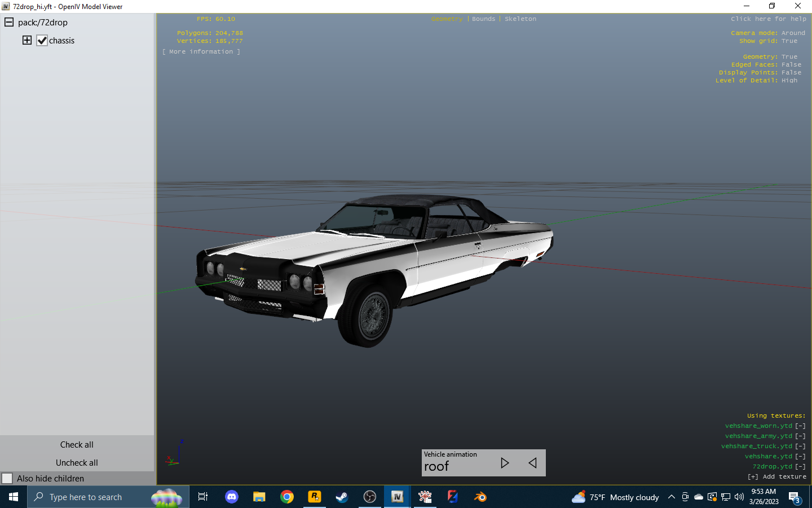Open the OpenIV Model Viewer help

(x=768, y=19)
